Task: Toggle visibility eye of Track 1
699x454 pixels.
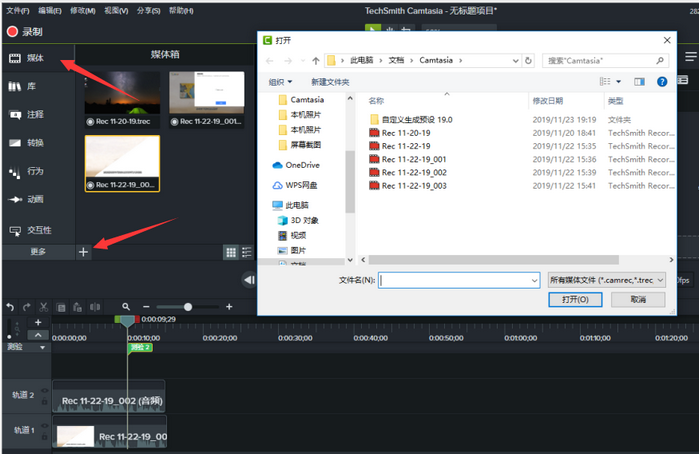Action: (x=45, y=426)
